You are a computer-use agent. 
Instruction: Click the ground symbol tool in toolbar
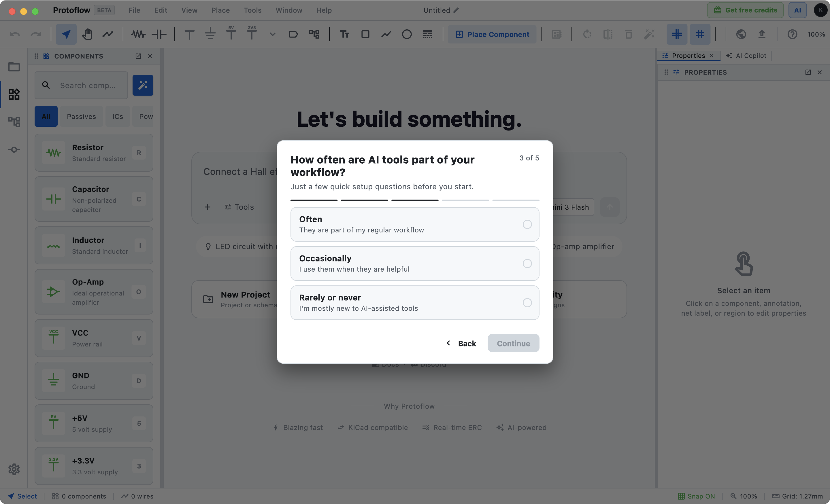pos(210,34)
